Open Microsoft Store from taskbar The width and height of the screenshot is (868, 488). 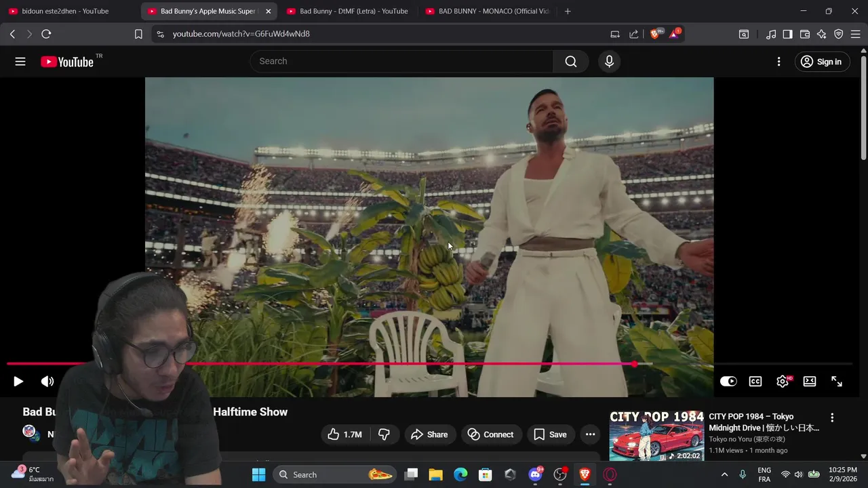486,474
